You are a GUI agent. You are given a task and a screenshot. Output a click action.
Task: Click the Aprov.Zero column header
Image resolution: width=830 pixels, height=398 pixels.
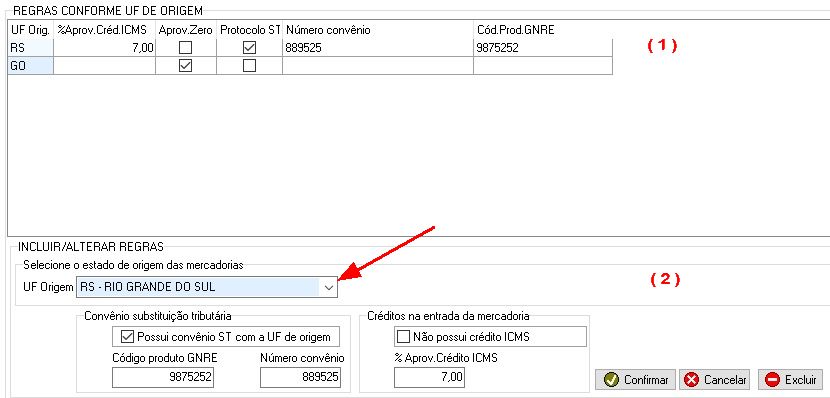pyautogui.click(x=185, y=30)
